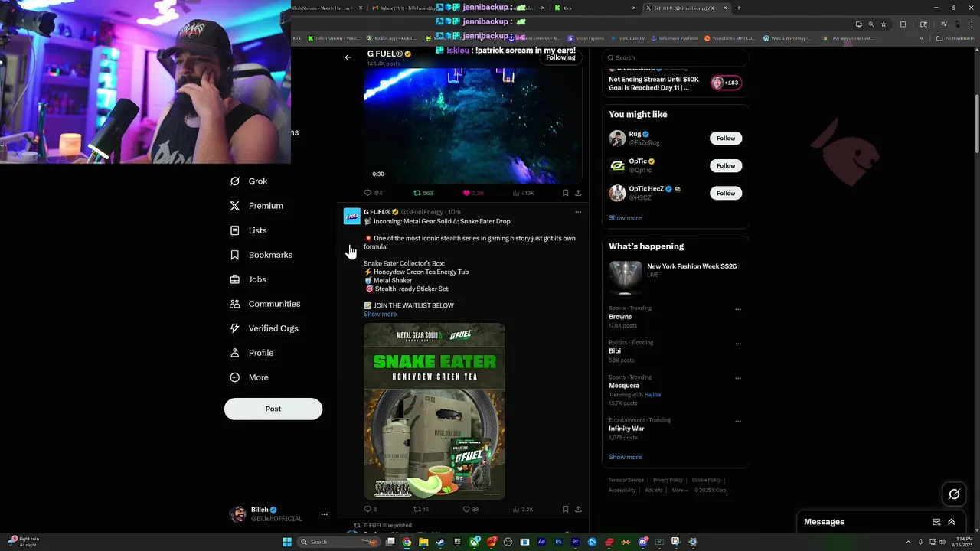Open the All Bookmarks folder
Screen dimensions: 980x551
click(x=955, y=38)
